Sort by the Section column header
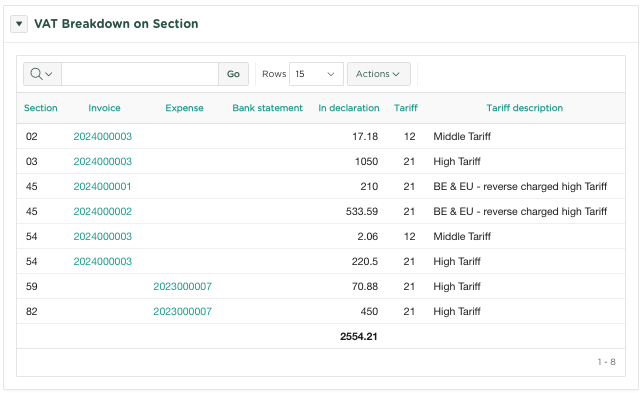The width and height of the screenshot is (643, 393). click(41, 108)
